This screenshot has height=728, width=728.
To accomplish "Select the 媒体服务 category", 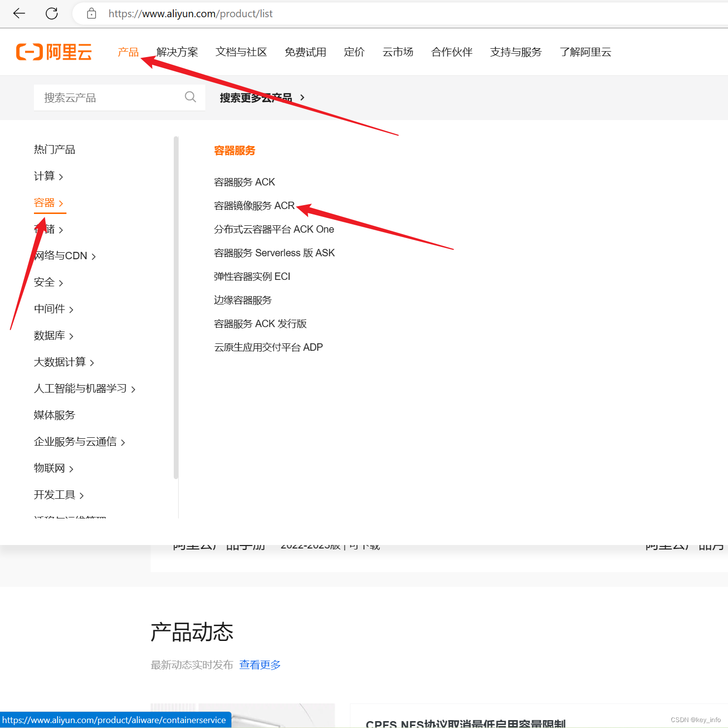I will coord(55,415).
